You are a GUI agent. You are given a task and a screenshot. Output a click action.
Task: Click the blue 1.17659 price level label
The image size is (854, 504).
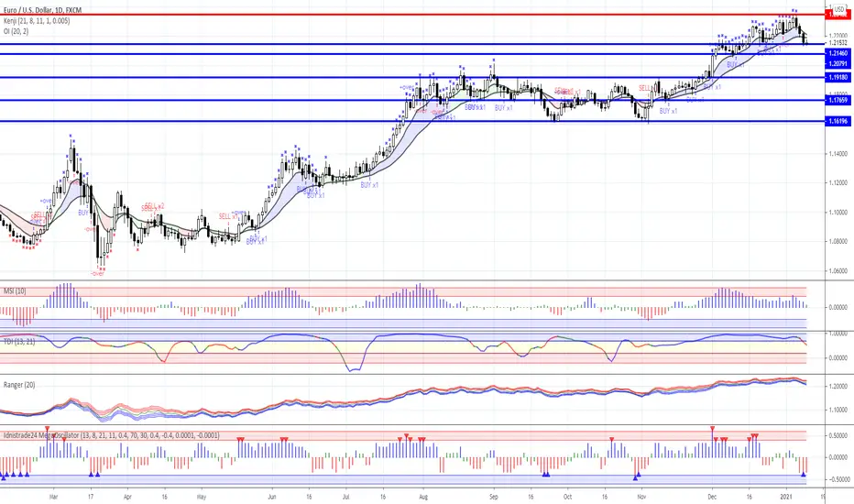(838, 100)
